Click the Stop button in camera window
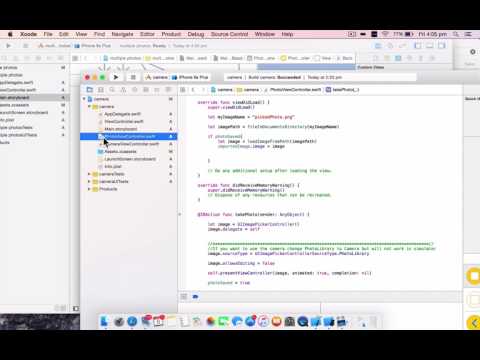The image size is (480, 360). [x=133, y=77]
